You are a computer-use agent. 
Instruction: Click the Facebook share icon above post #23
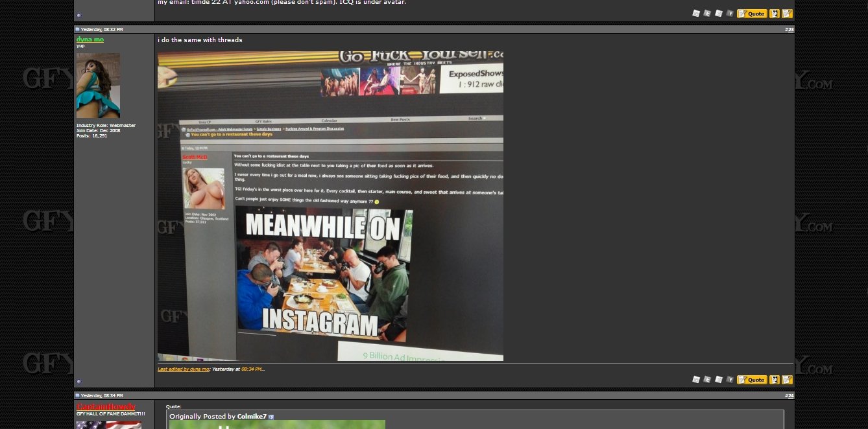pyautogui.click(x=730, y=14)
